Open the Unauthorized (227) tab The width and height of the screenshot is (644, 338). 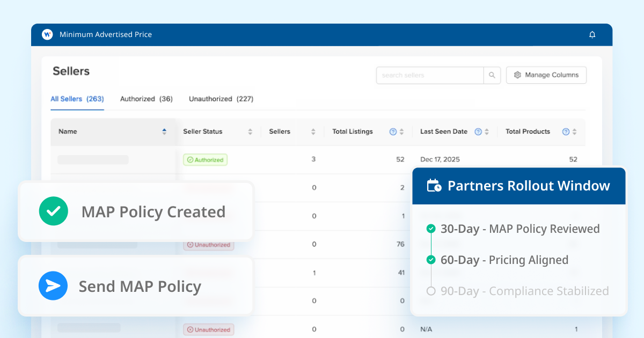pyautogui.click(x=221, y=99)
